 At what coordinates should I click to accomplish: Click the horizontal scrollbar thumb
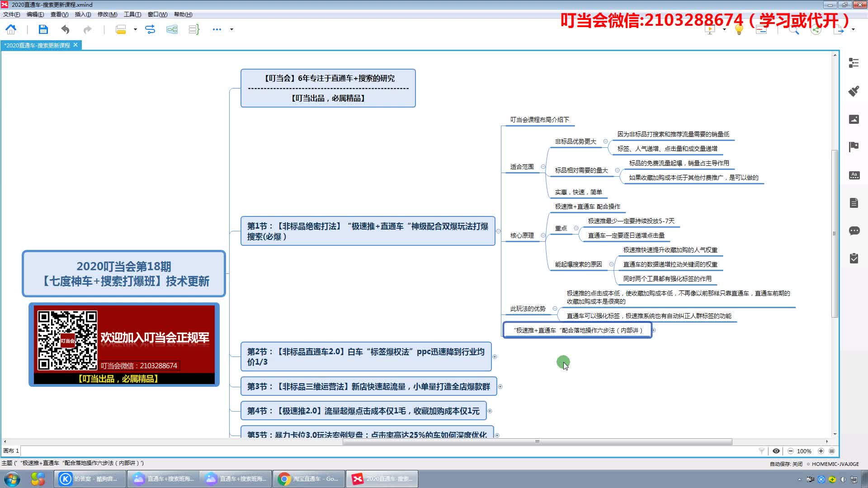point(537,441)
